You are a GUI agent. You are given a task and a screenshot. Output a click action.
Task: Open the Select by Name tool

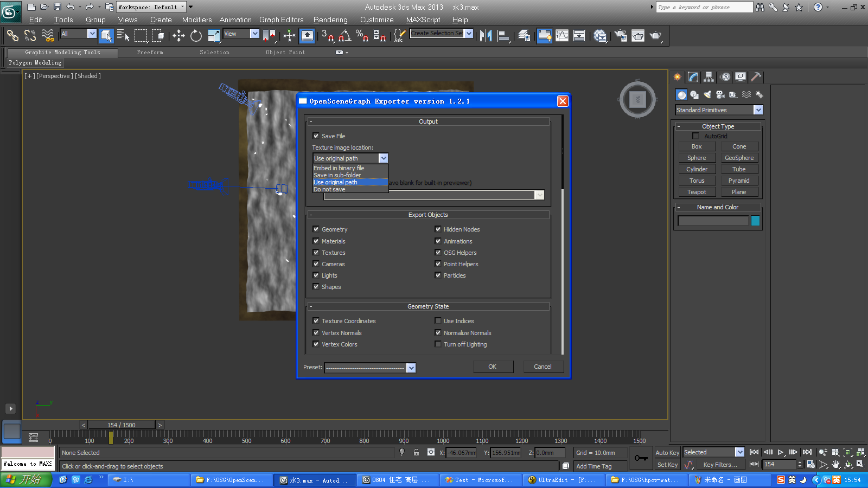tap(123, 36)
